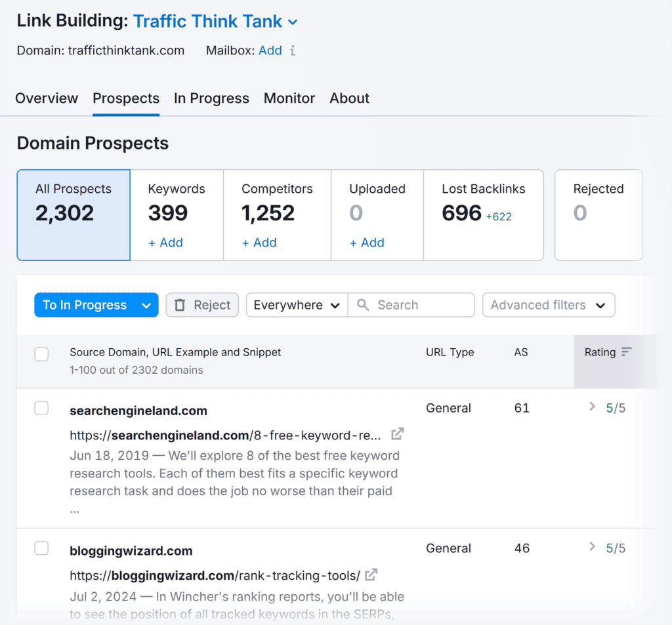Toggle the select-all domains checkbox

(x=41, y=354)
